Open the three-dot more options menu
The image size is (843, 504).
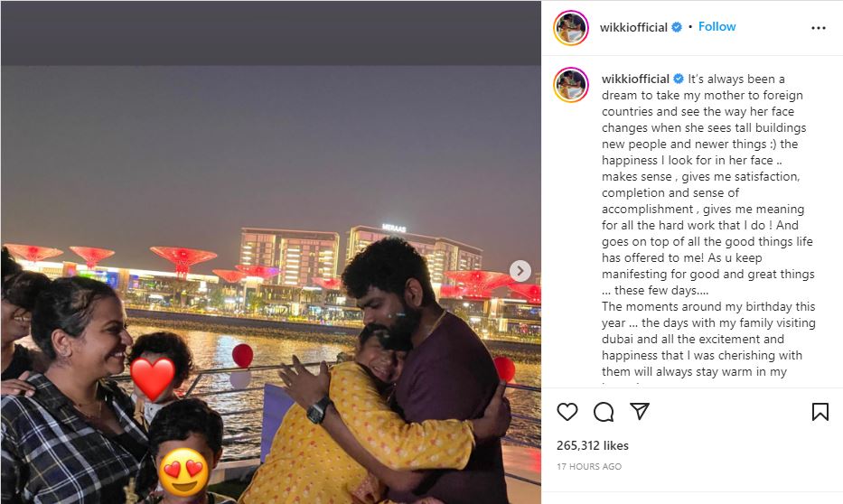[819, 28]
